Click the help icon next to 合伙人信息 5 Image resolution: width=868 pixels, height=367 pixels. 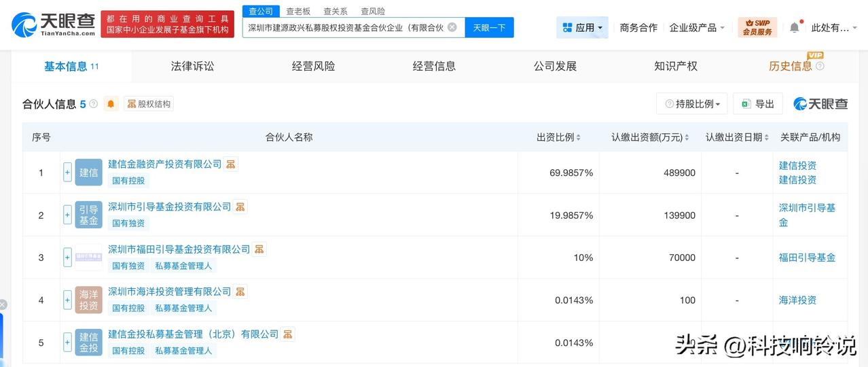[x=94, y=104]
